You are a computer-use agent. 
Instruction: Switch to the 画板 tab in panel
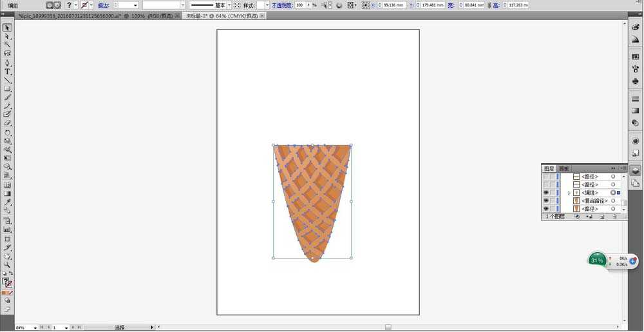click(563, 168)
